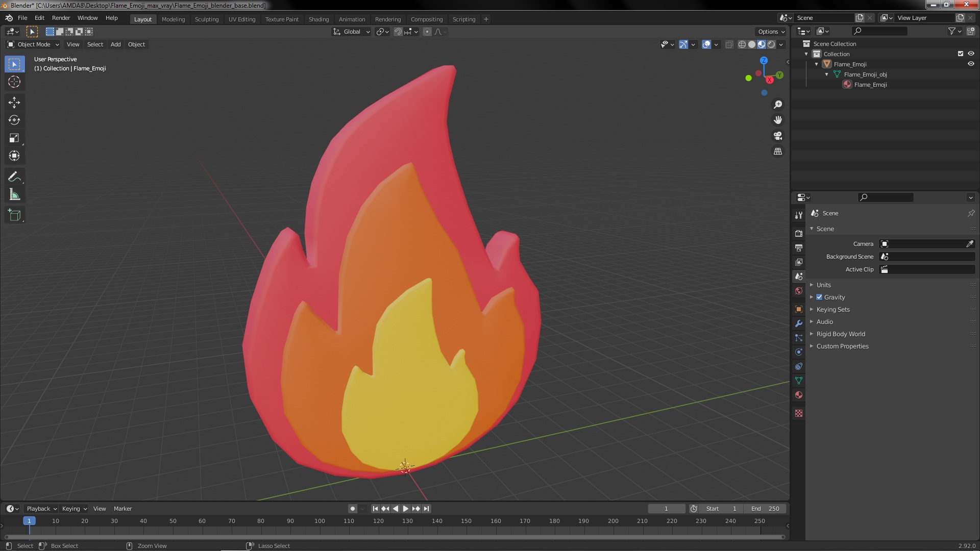The image size is (980, 551).
Task: Open the Render properties tab
Action: pos(799,233)
